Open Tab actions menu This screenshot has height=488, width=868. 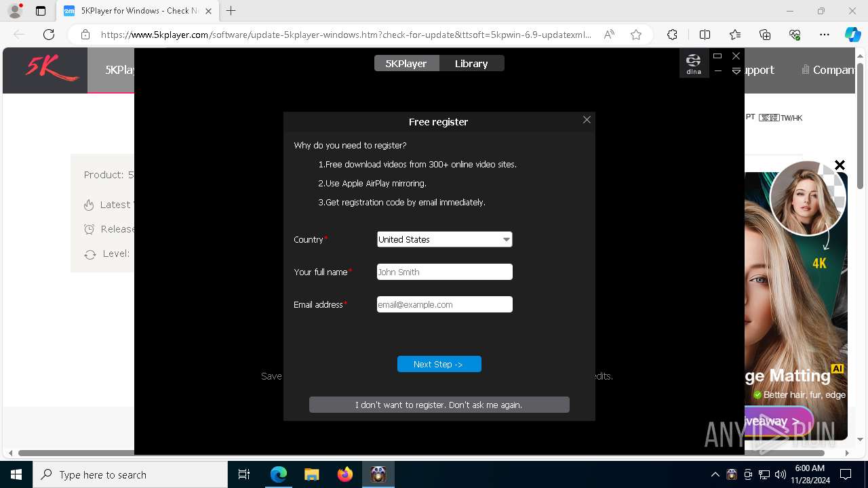pyautogui.click(x=41, y=11)
